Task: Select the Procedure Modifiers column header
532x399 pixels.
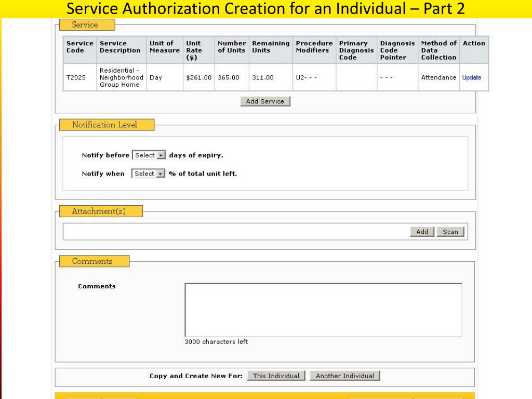Action: pyautogui.click(x=314, y=47)
